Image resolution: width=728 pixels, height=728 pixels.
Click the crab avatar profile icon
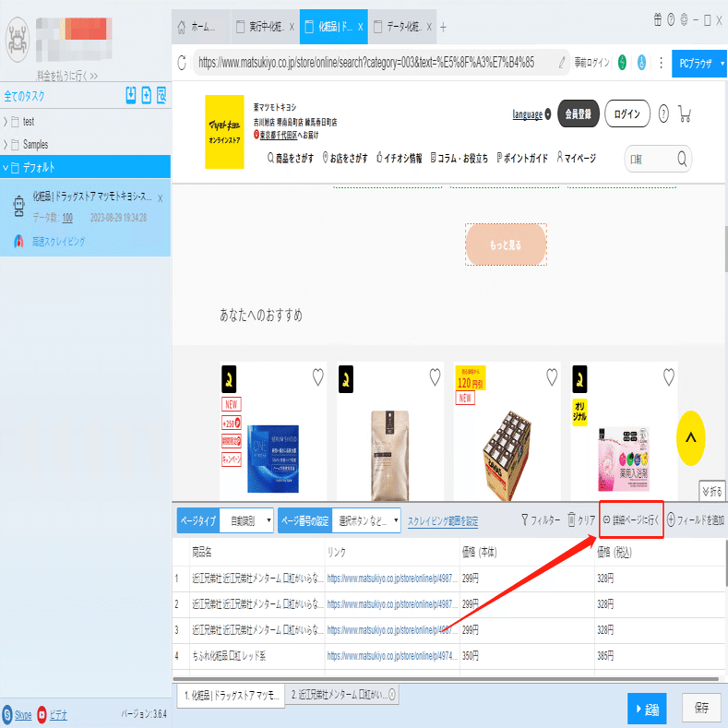point(18,40)
